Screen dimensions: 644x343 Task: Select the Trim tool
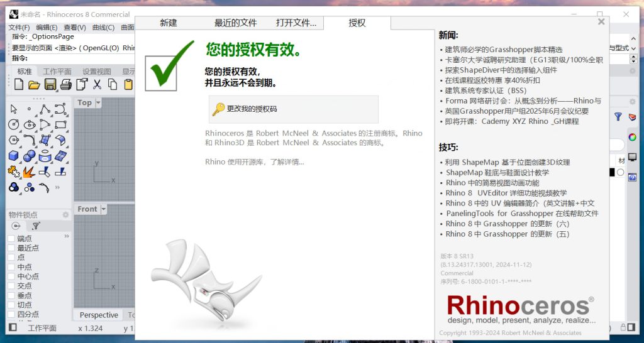[x=45, y=171]
